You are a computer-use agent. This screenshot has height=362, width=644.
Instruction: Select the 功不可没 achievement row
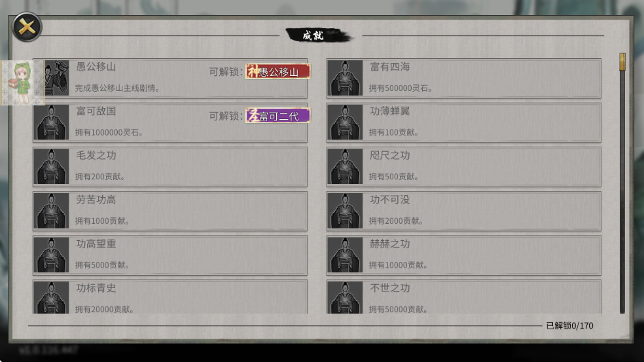[464, 211]
